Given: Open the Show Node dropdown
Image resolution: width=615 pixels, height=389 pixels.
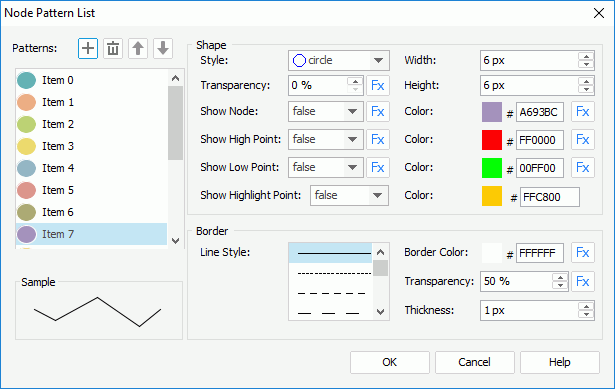Looking at the screenshot, I should (326, 111).
